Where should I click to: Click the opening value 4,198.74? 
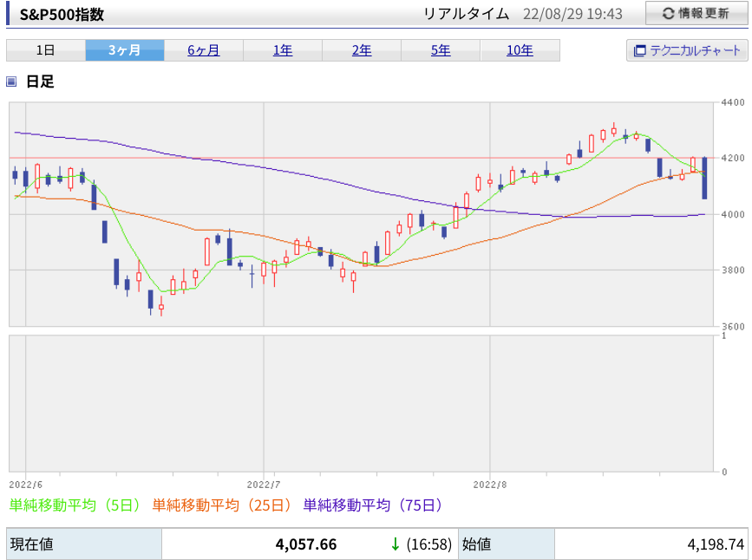pos(716,544)
